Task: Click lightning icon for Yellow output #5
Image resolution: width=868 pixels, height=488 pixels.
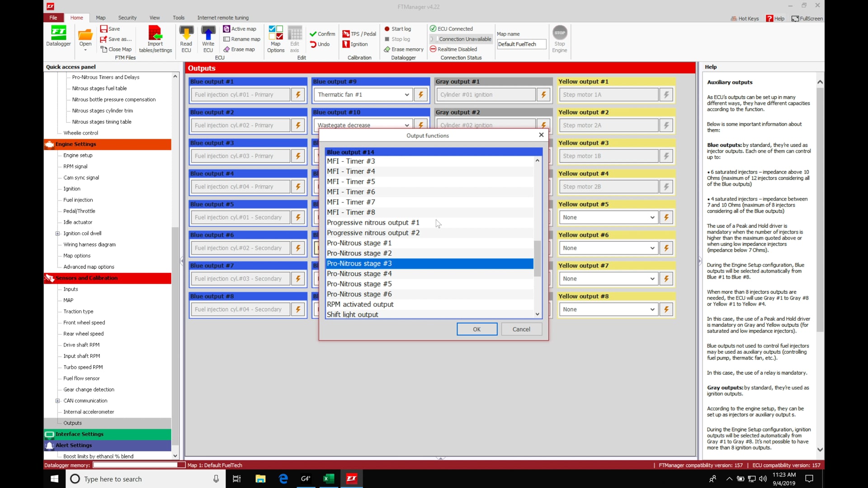Action: click(666, 217)
